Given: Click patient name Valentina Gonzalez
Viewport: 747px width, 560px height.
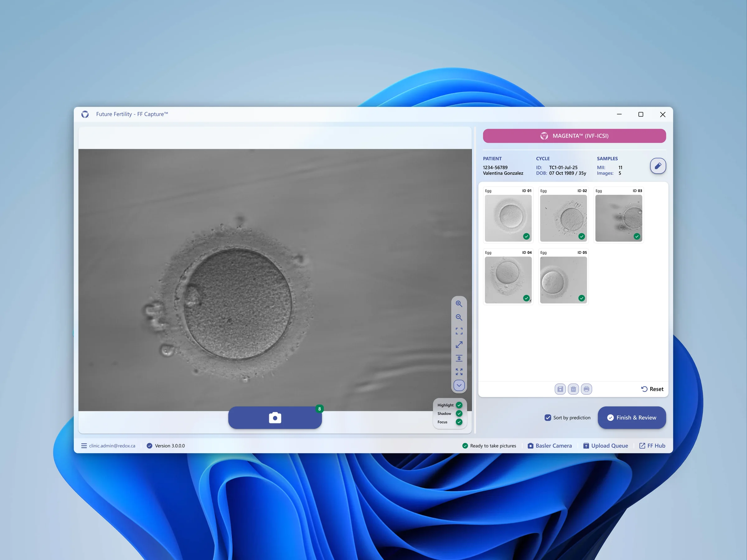Looking at the screenshot, I should tap(503, 173).
